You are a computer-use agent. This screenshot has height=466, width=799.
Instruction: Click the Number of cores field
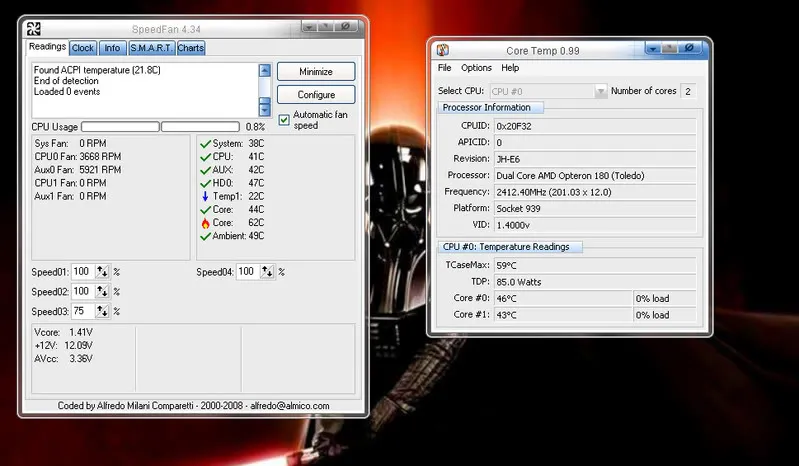coord(688,91)
